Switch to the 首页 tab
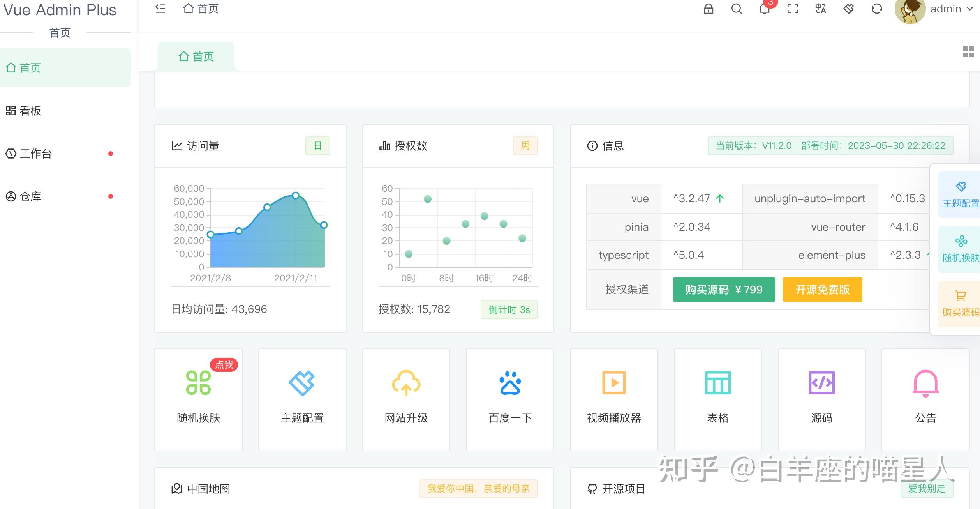Image resolution: width=980 pixels, height=509 pixels. (x=196, y=56)
